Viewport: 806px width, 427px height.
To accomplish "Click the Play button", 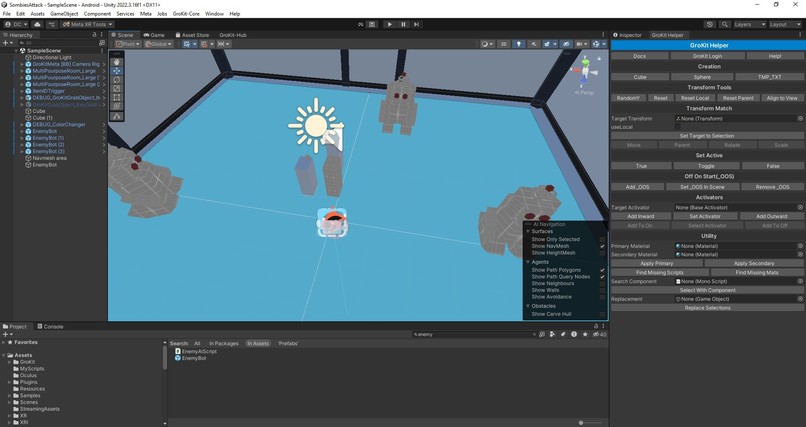I will 389,24.
